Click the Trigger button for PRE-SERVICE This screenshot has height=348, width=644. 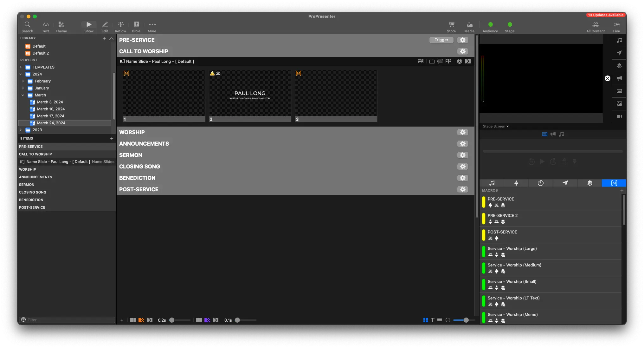pyautogui.click(x=441, y=40)
